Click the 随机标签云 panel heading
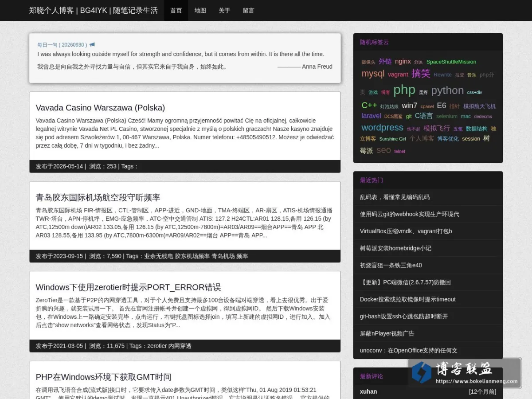Image resolution: width=532 pixels, height=399 pixels. pos(374,42)
